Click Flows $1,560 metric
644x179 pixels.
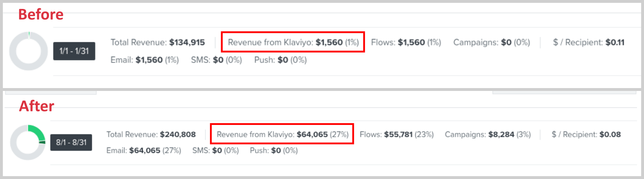pos(406,42)
